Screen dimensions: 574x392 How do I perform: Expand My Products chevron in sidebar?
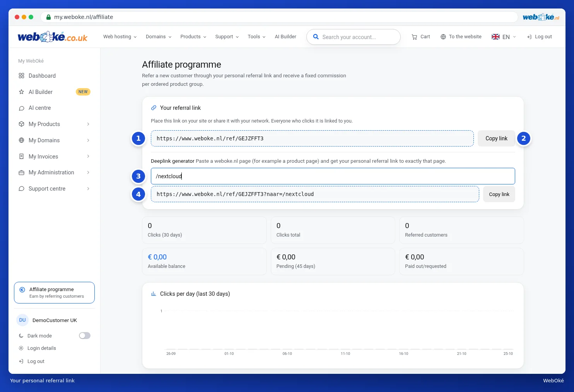88,124
